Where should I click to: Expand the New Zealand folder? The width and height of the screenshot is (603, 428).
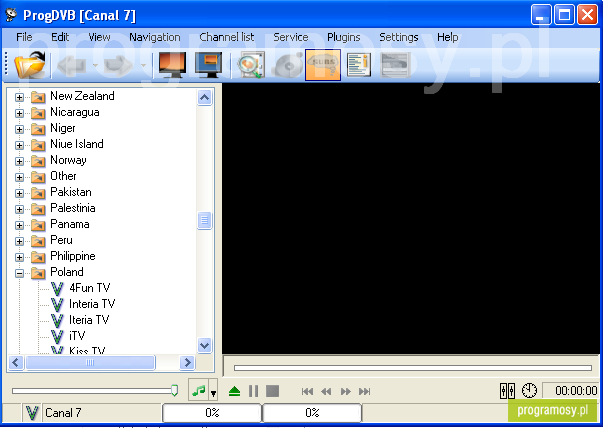pos(19,97)
